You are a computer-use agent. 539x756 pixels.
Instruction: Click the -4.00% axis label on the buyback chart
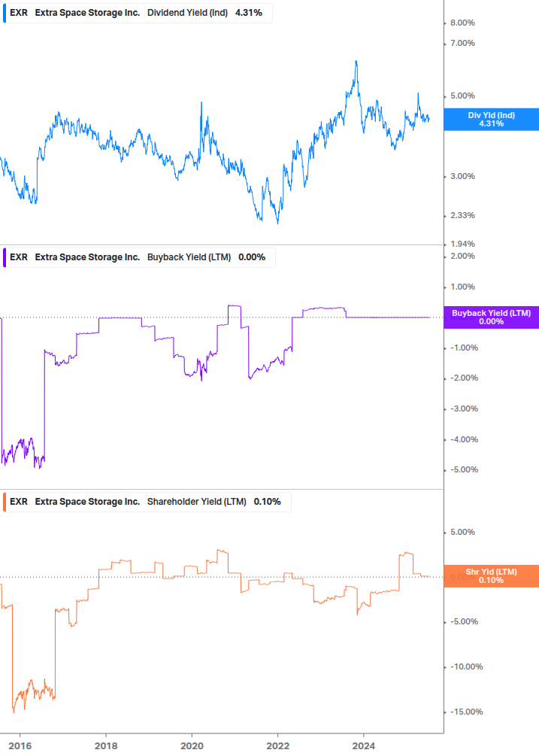[x=464, y=440]
